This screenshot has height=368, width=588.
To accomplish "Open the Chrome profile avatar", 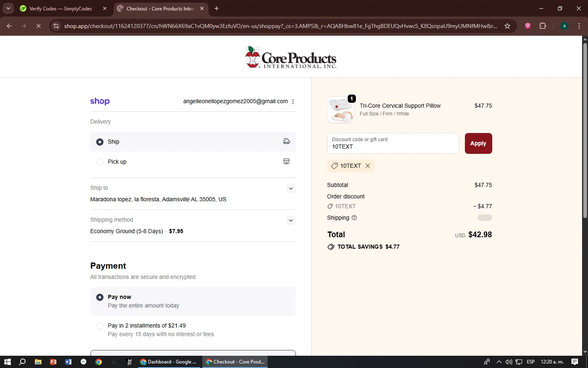I will click(564, 26).
